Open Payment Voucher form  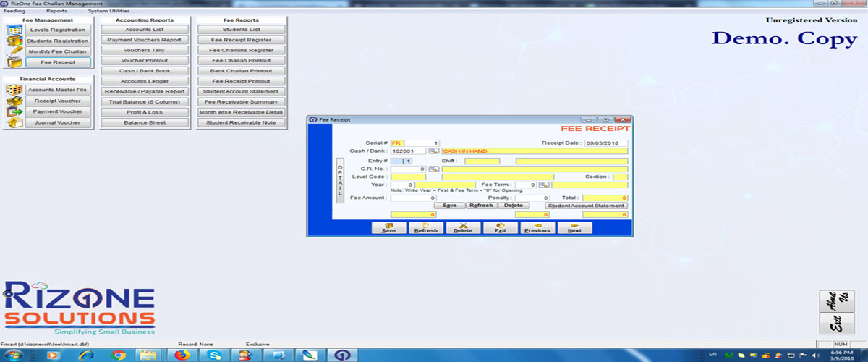tap(58, 111)
